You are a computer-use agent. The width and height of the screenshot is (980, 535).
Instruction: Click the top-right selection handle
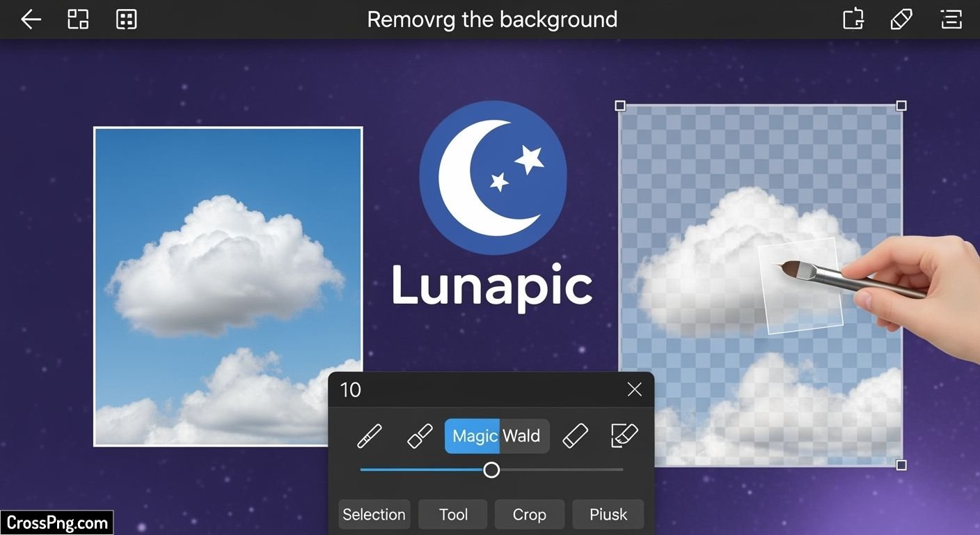[901, 106]
